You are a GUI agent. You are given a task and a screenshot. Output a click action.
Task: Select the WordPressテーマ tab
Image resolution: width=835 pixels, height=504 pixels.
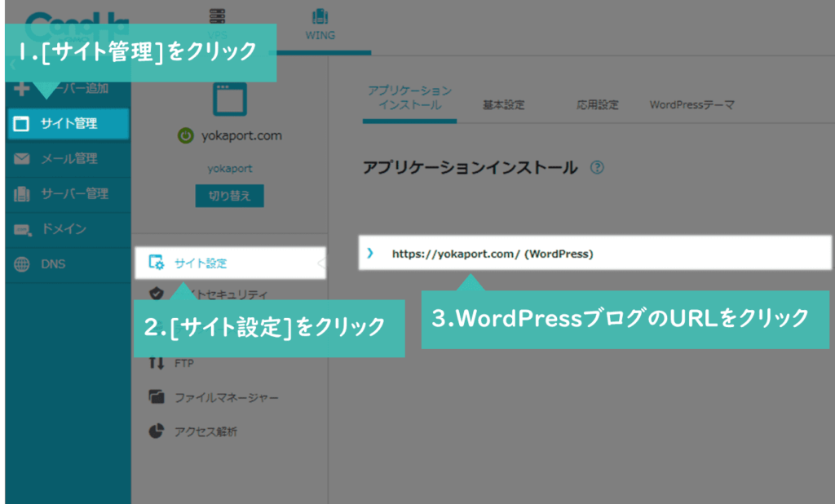coord(691,105)
